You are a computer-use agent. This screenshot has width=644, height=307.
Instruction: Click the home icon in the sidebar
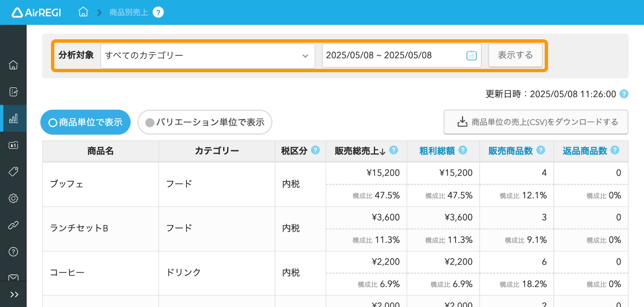tap(13, 65)
